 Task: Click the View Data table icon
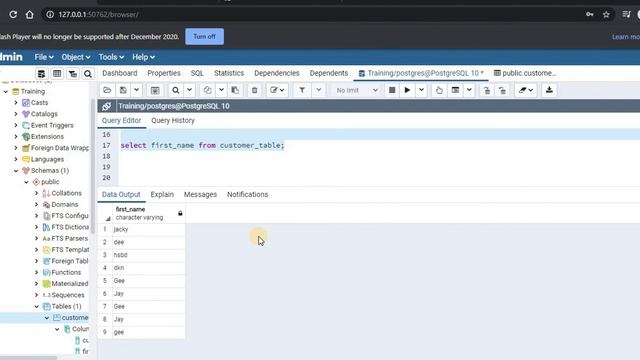(57, 73)
